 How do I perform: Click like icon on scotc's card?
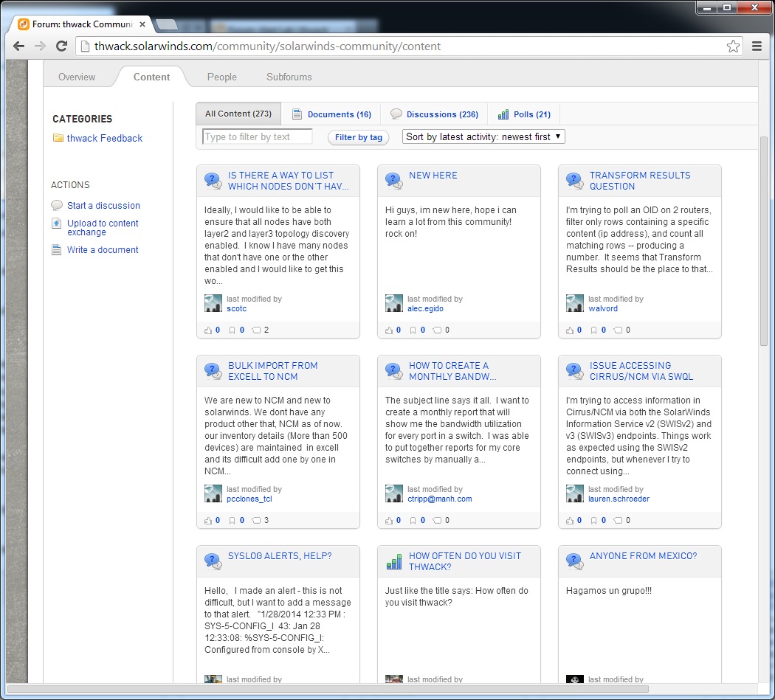[x=208, y=330]
